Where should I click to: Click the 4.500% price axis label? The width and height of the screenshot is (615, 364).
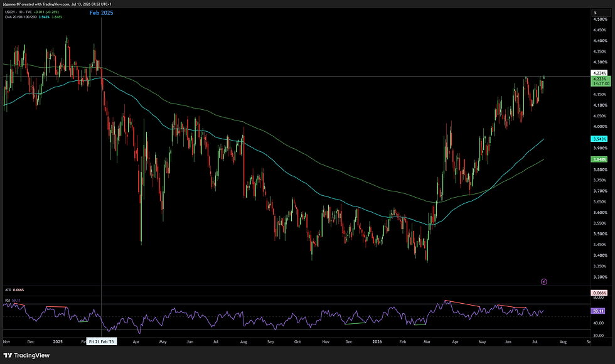pos(600,19)
